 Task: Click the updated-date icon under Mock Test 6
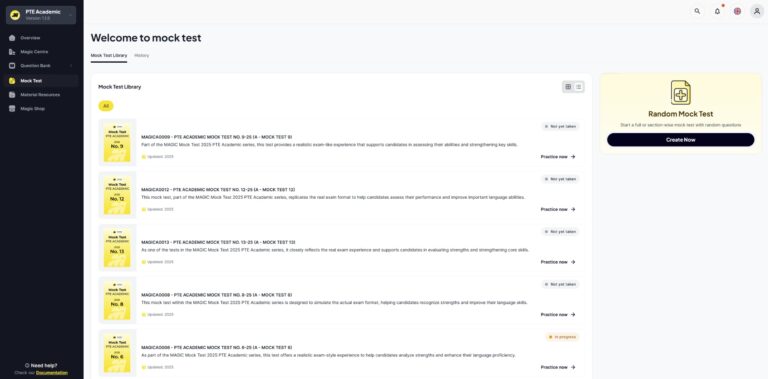pyautogui.click(x=144, y=367)
